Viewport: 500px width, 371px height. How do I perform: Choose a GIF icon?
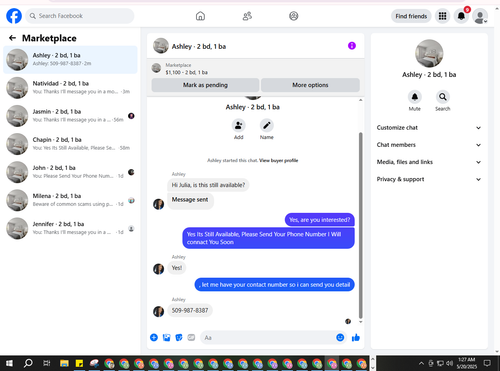[191, 338]
